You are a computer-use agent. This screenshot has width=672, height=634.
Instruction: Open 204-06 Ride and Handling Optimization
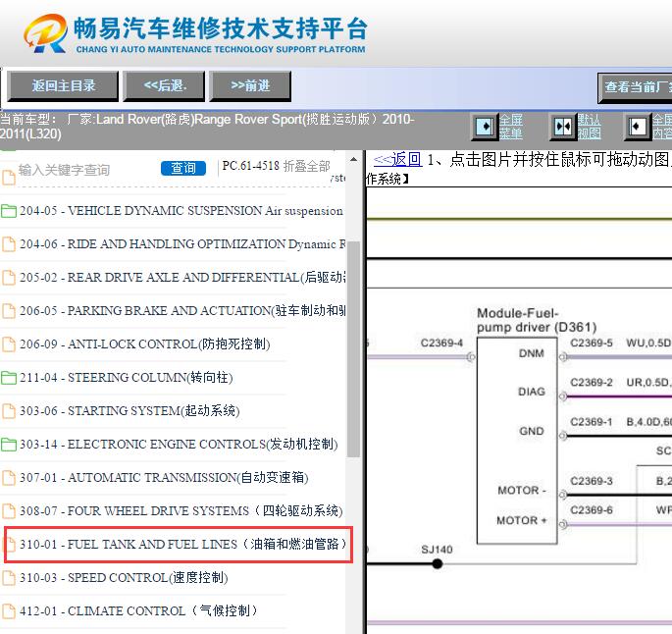point(182,244)
